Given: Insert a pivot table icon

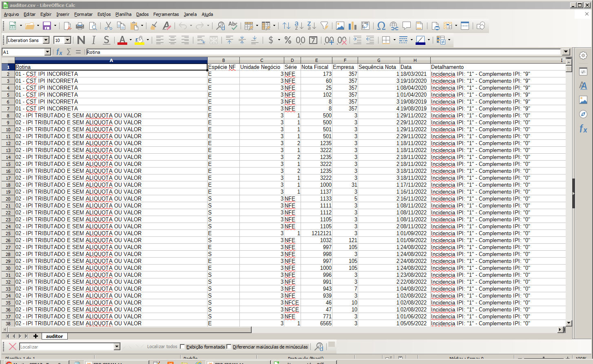Looking at the screenshot, I should 365,26.
